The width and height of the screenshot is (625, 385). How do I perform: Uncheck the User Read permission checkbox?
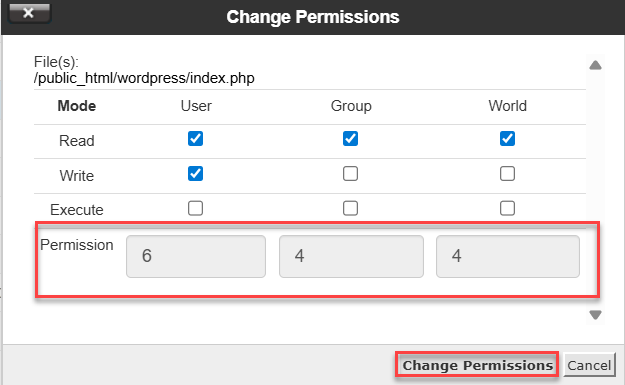pyautogui.click(x=195, y=139)
